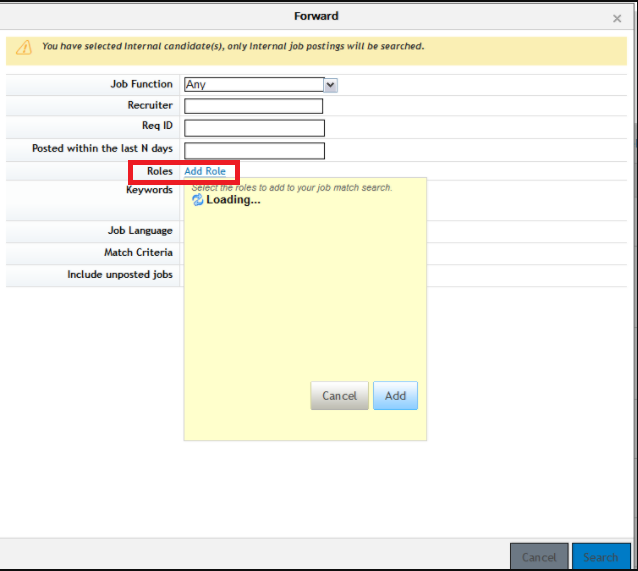Click the Include unposted jobs label
The image size is (638, 571).
pos(120,275)
